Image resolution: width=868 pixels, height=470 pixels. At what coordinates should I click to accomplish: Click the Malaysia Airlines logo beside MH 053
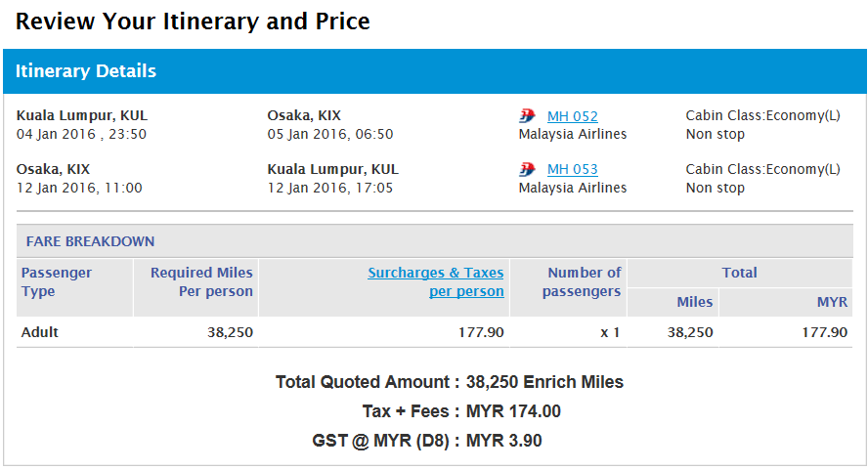click(528, 170)
